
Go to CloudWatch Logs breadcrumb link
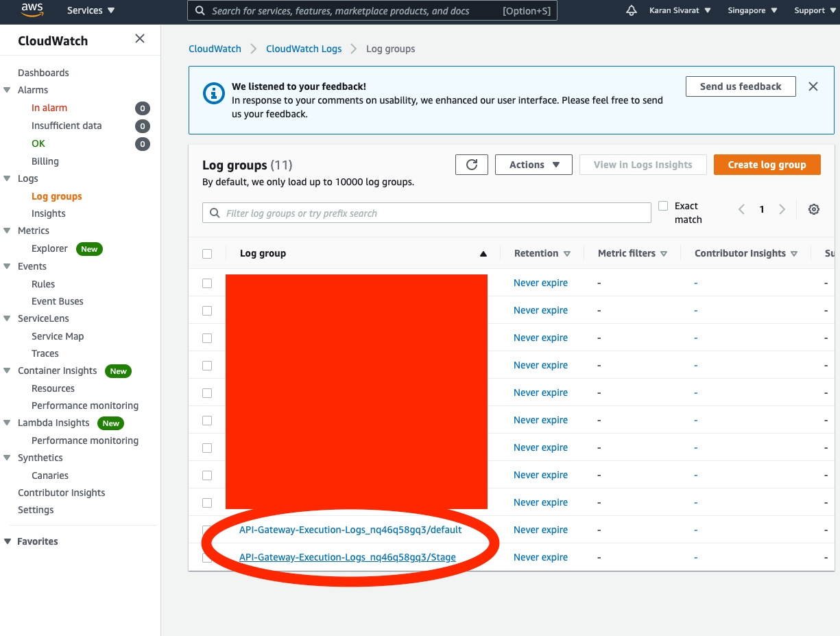(x=304, y=49)
